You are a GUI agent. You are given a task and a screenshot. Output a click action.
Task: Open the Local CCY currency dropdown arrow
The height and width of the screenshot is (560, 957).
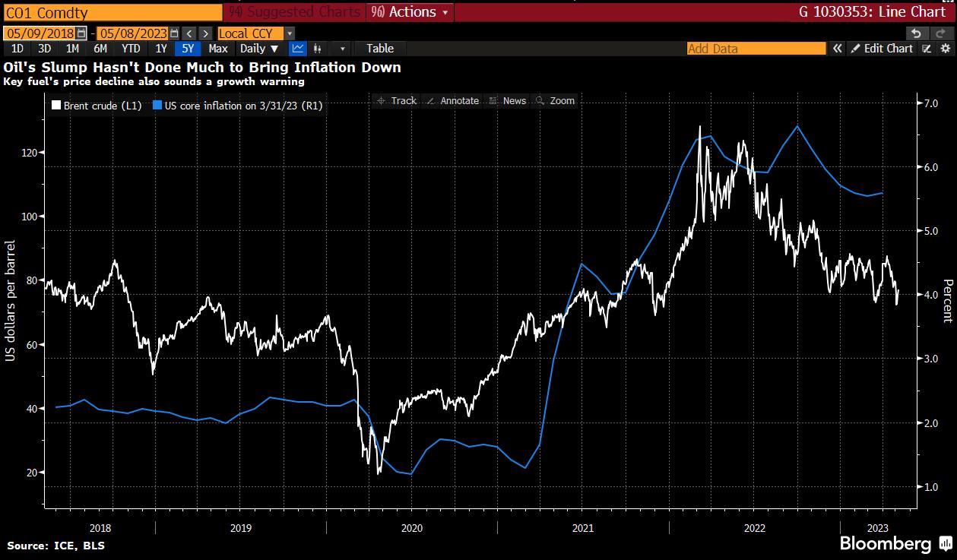click(x=289, y=33)
